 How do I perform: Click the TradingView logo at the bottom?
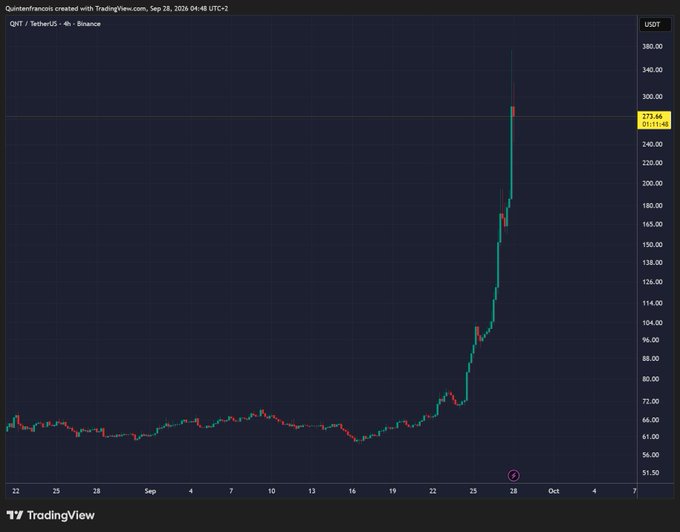(x=50, y=515)
